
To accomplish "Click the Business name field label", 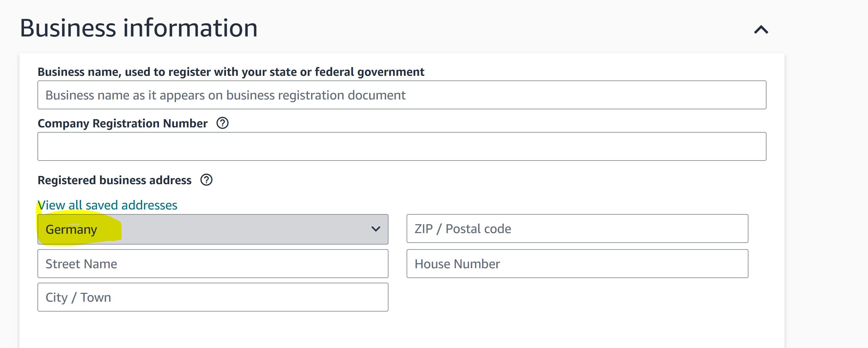I will coord(231,72).
